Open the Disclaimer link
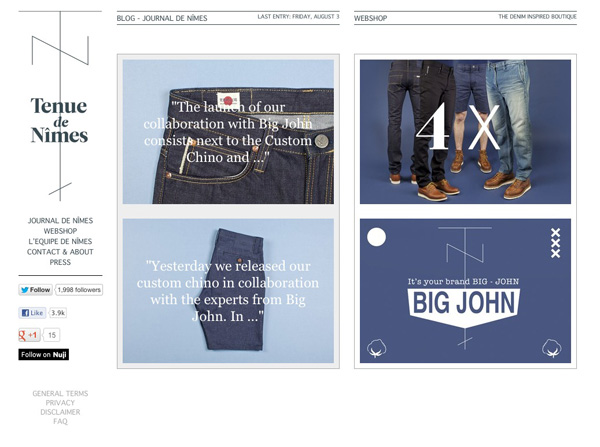This screenshot has width=600, height=447. (60, 412)
